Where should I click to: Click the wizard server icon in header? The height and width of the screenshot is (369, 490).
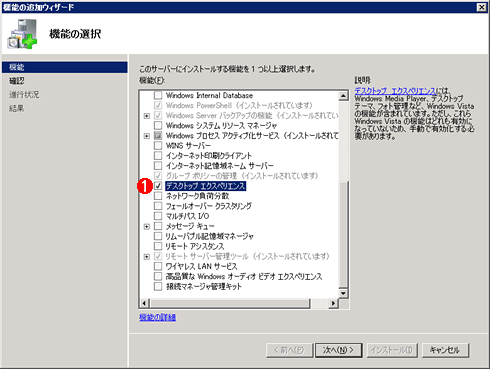click(22, 34)
